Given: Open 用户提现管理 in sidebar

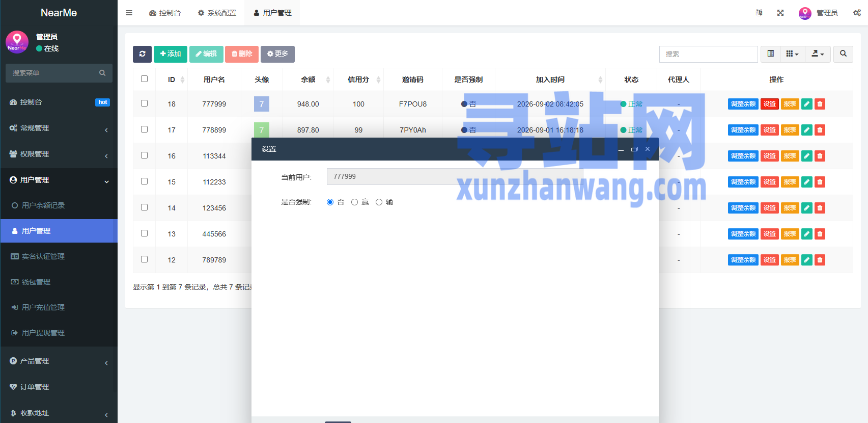Looking at the screenshot, I should point(59,333).
